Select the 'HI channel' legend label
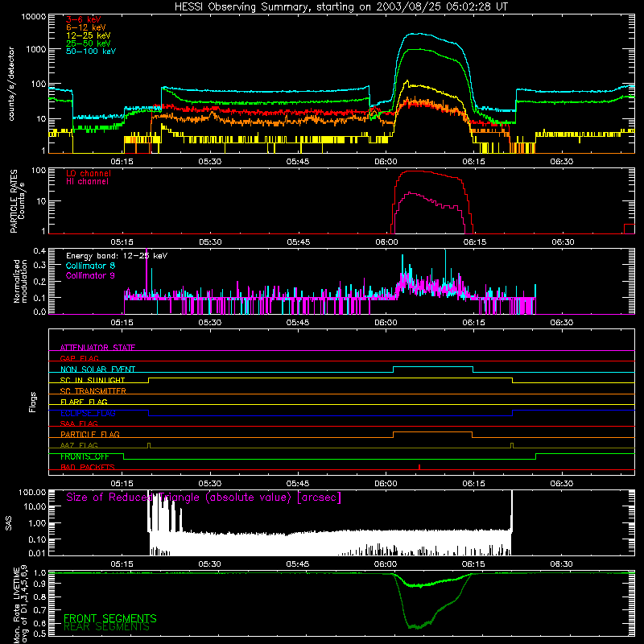Image resolution: width=644 pixels, height=644 pixels. coord(87,181)
